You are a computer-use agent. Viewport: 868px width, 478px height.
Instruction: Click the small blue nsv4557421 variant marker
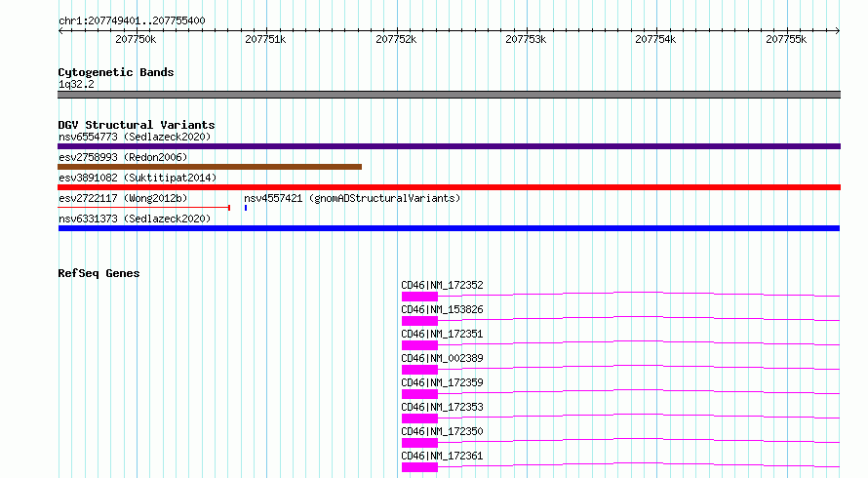[x=246, y=208]
